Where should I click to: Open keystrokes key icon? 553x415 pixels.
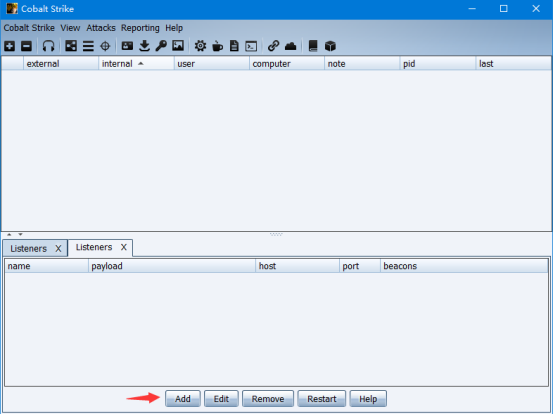pos(161,46)
